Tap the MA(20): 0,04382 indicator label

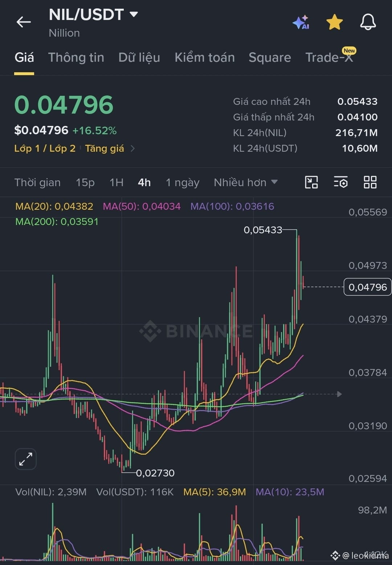pos(54,206)
